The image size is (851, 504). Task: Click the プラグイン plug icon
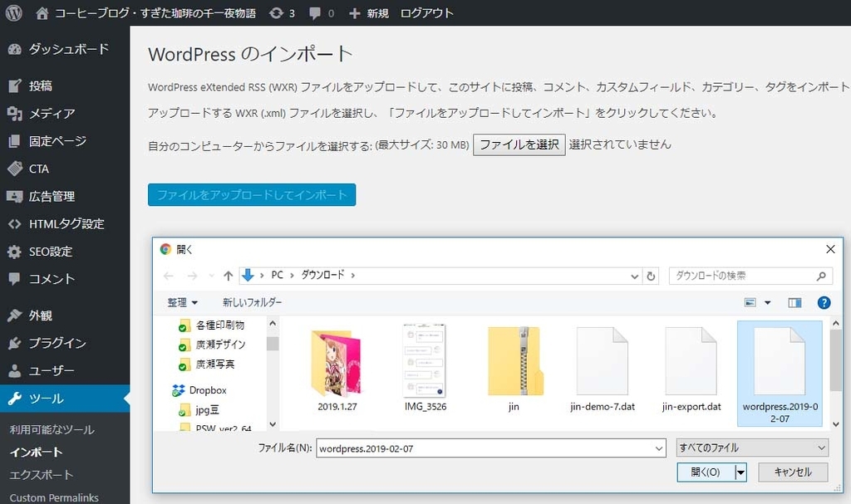click(x=15, y=343)
